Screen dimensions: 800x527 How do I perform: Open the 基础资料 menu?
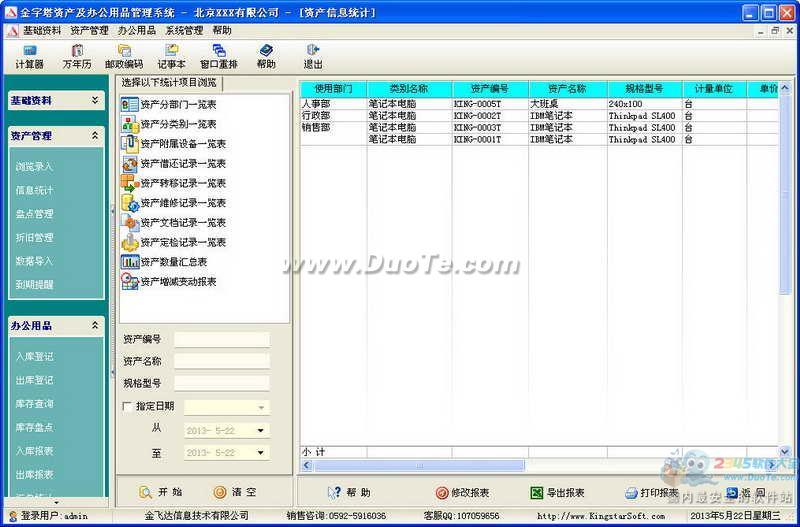pyautogui.click(x=42, y=31)
